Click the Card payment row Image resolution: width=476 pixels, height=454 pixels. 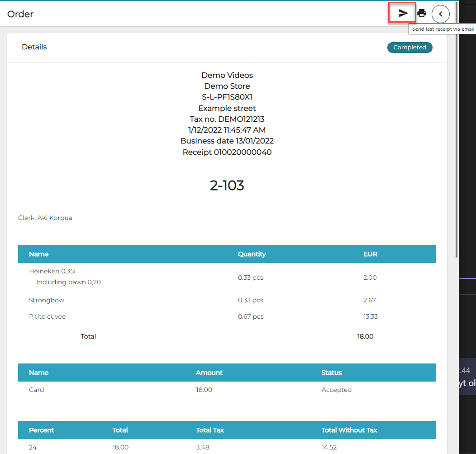tap(37, 390)
